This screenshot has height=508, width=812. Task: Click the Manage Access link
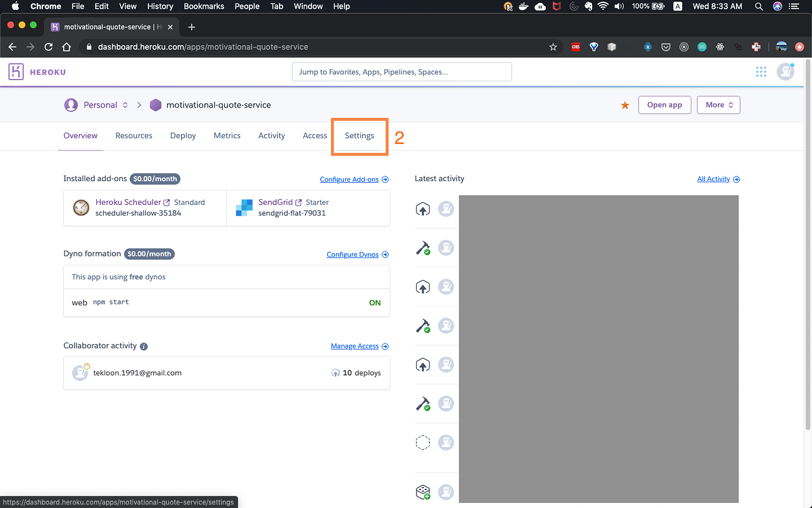click(360, 346)
